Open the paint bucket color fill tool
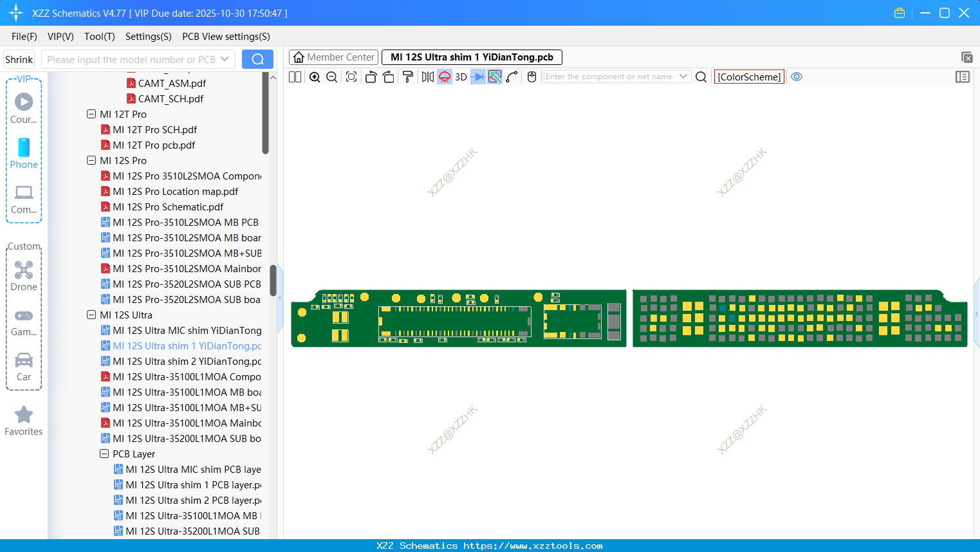Viewport: 980px width, 552px height. [407, 77]
